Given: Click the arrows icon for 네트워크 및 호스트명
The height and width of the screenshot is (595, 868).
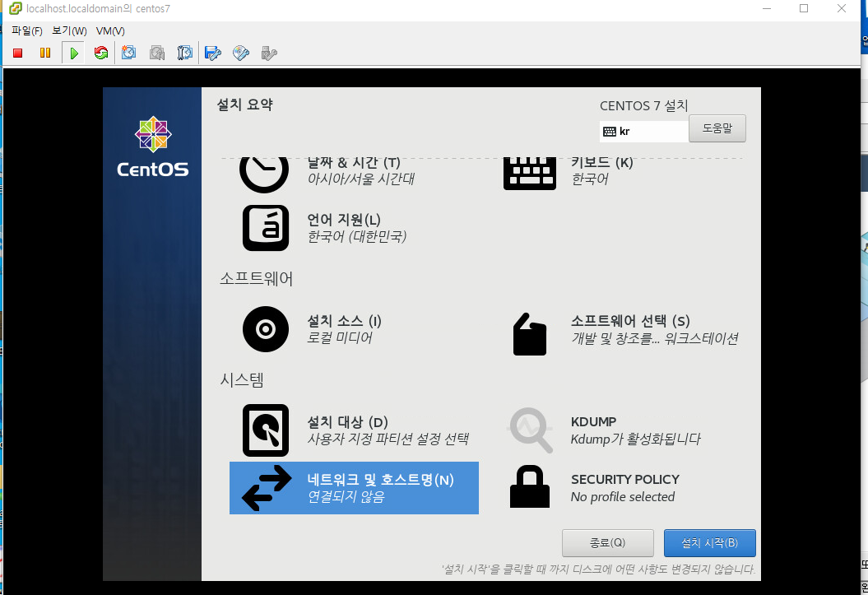Looking at the screenshot, I should pyautogui.click(x=267, y=488).
